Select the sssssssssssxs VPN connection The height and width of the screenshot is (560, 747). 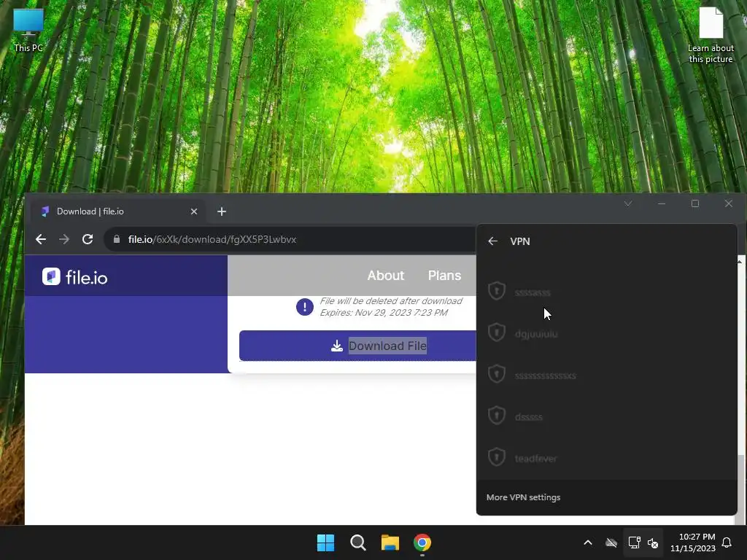606,374
